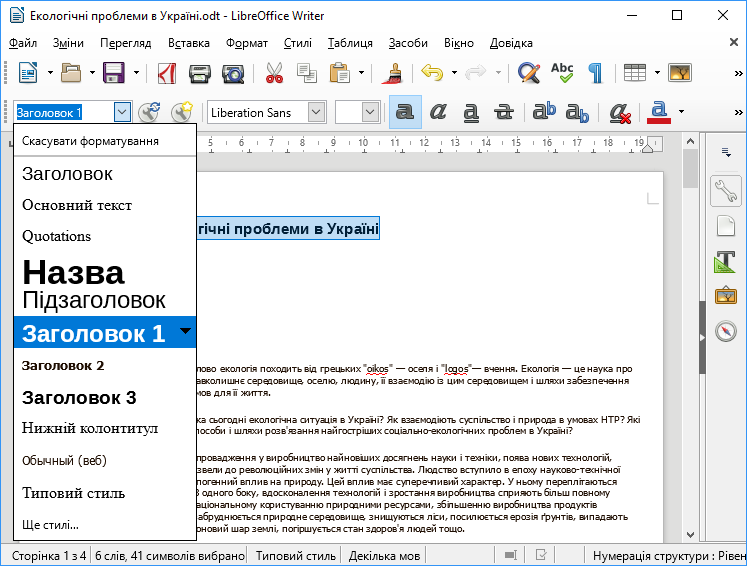
Task: Open the sidebar Page panel
Action: [725, 227]
